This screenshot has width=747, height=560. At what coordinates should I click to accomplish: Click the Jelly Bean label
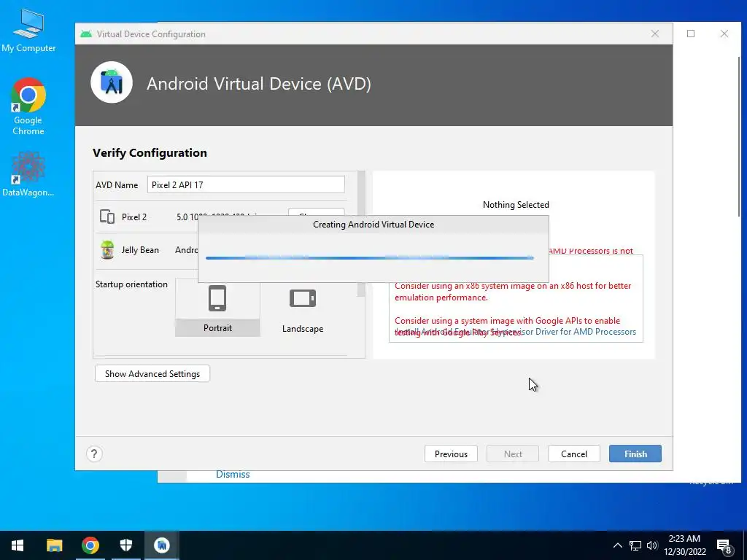[140, 250]
